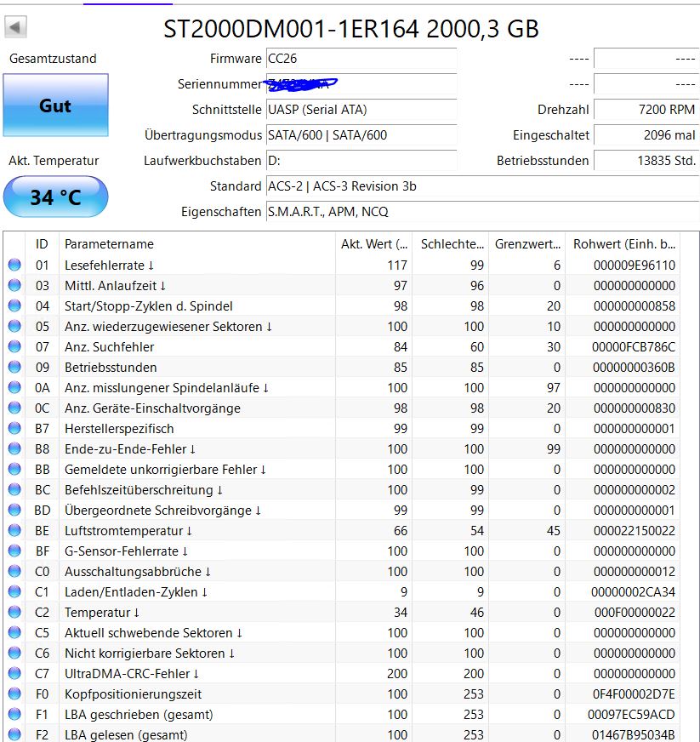Viewport: 700px width, 742px height.
Task: Click Schnittstelle field UASP (Serial ATA)
Action: tap(361, 109)
